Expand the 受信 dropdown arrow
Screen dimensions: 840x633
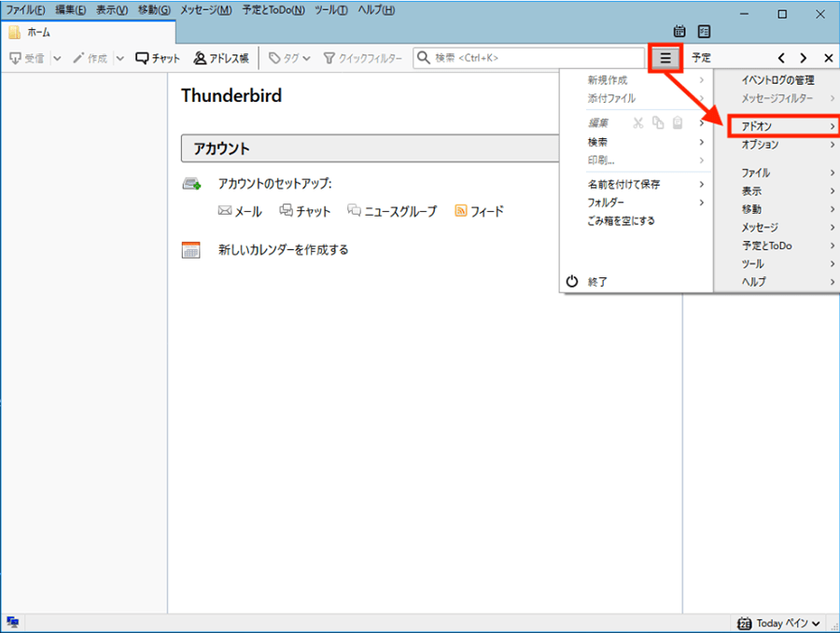tap(57, 58)
